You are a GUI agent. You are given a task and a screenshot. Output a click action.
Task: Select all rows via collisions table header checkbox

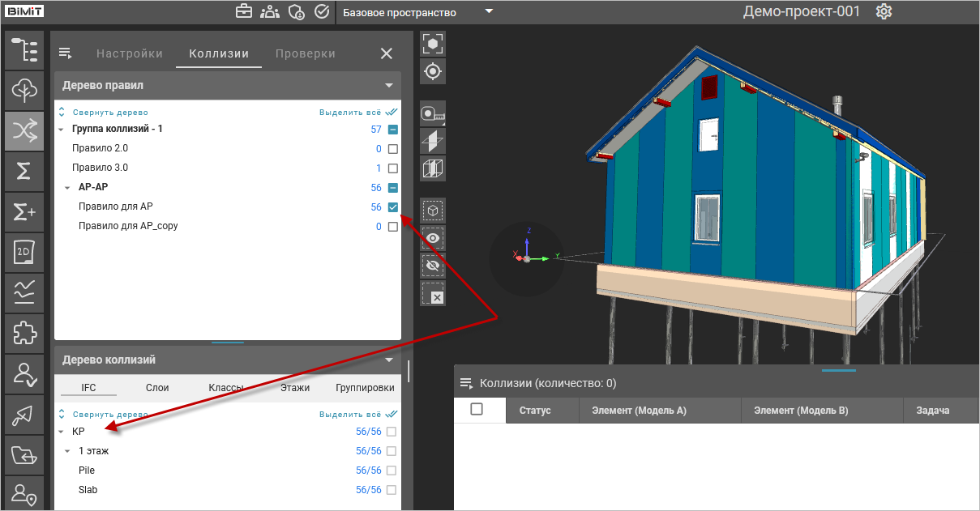[x=477, y=409]
